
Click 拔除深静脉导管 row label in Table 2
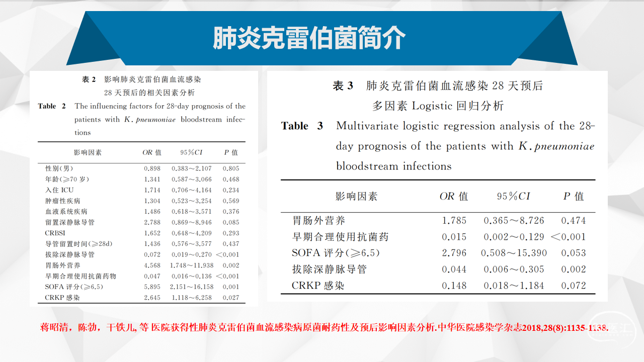(x=70, y=255)
